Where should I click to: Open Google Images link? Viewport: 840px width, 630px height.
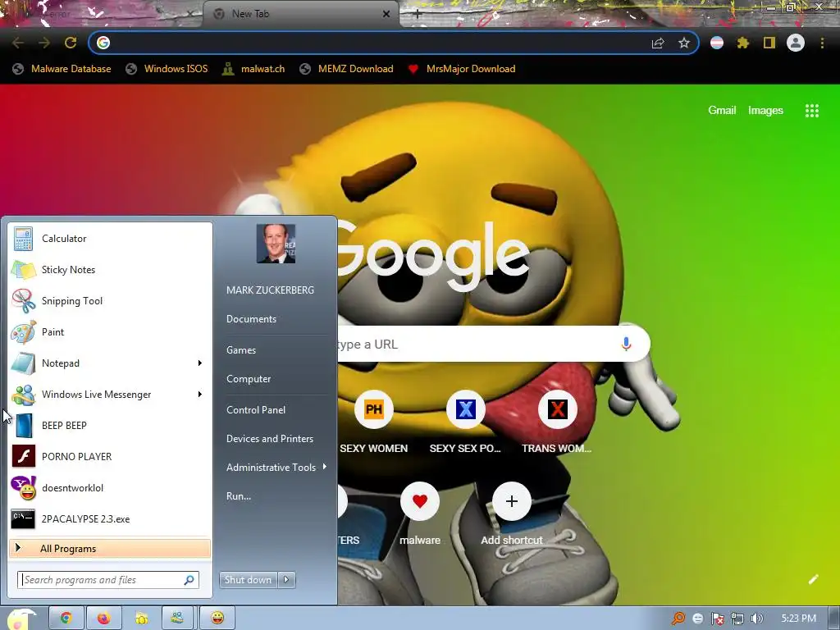coord(765,111)
